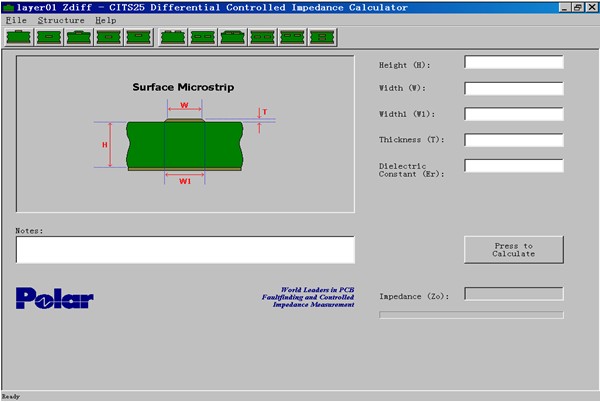
Task: Select the Edge-Coupled Embedded Microstrip icon
Action: pos(232,37)
